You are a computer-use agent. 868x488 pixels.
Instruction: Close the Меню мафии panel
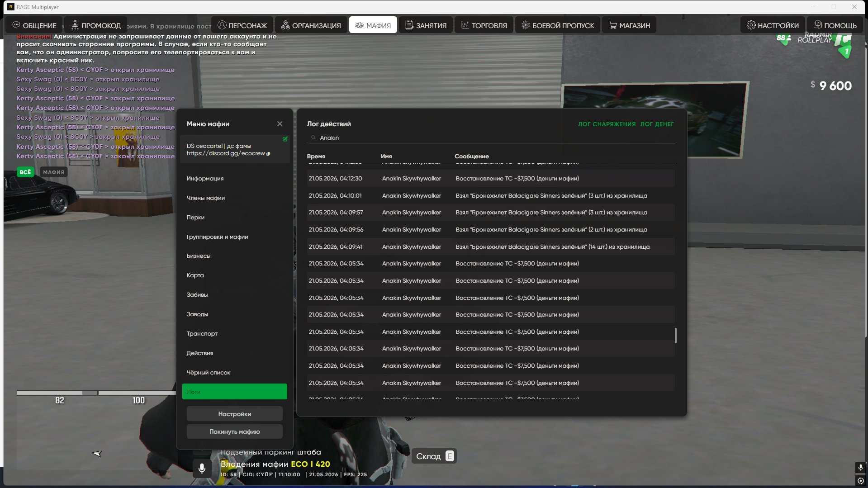point(280,123)
